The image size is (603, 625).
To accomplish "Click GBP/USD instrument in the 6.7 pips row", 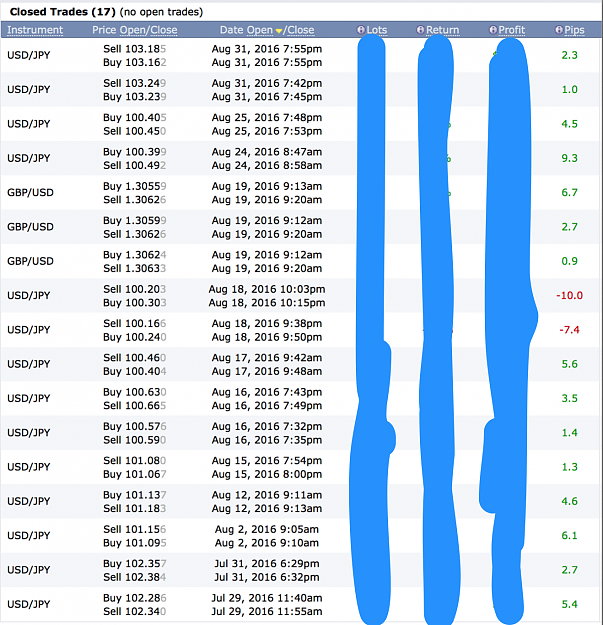I will pos(30,193).
